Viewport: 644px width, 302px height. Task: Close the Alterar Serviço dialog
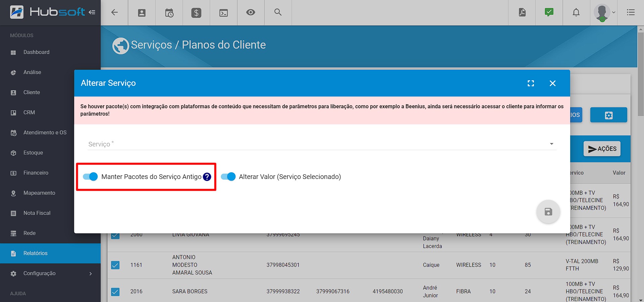pyautogui.click(x=553, y=83)
